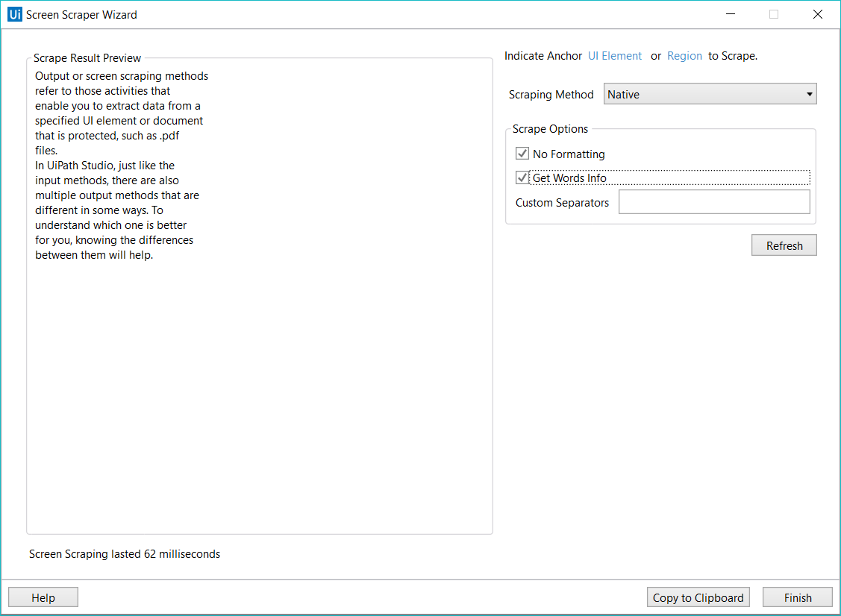Uncheck the No Formatting checkbox
Image resolution: width=841 pixels, height=616 pixels.
pyautogui.click(x=522, y=154)
